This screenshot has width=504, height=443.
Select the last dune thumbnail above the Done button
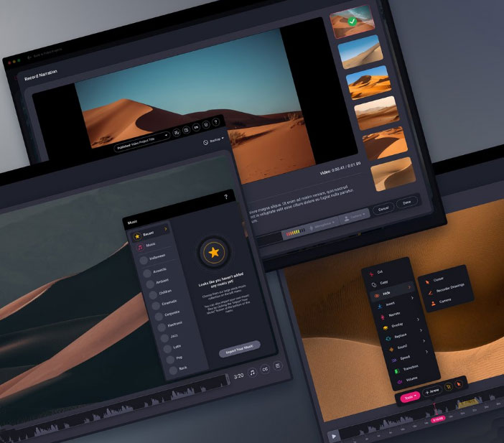click(393, 174)
